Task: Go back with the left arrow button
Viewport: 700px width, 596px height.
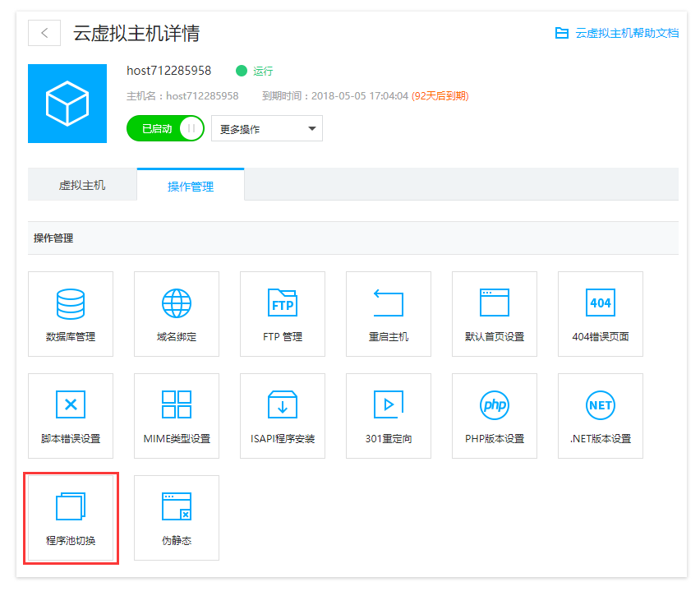Action: pyautogui.click(x=44, y=33)
